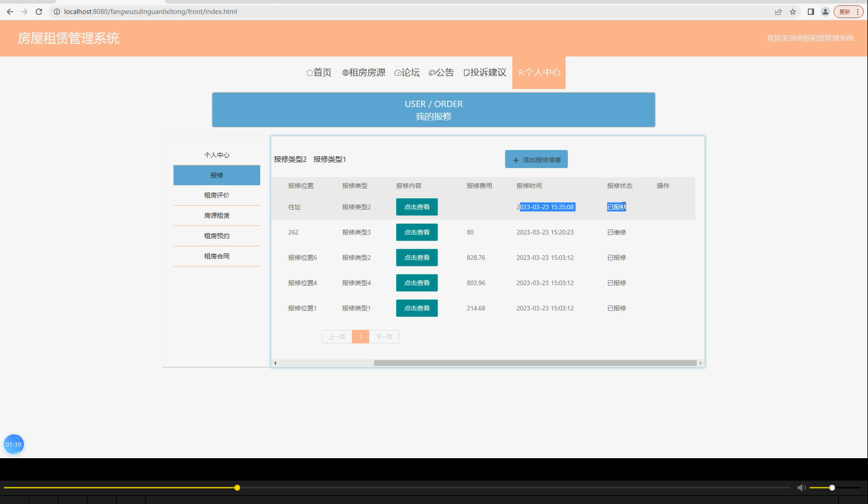The image size is (868, 504).
Task: Click the 房屋租赁管理系统 site title
Action: pyautogui.click(x=69, y=38)
